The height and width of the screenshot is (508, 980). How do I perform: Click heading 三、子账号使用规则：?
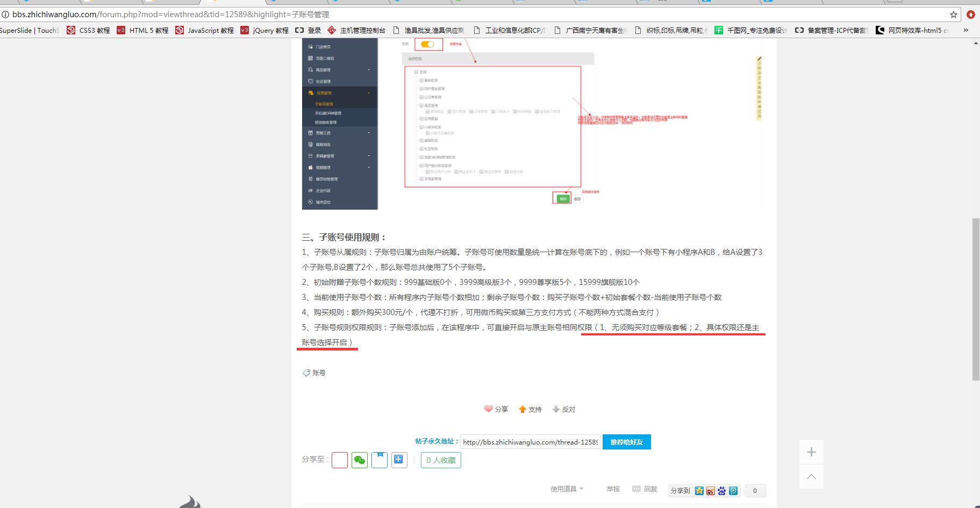click(344, 237)
